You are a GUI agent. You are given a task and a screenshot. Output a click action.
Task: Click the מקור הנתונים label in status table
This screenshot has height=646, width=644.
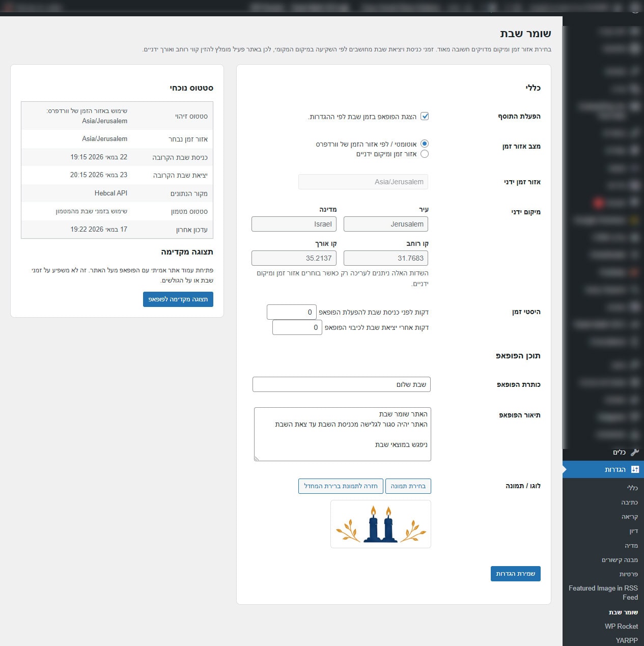[x=189, y=193]
